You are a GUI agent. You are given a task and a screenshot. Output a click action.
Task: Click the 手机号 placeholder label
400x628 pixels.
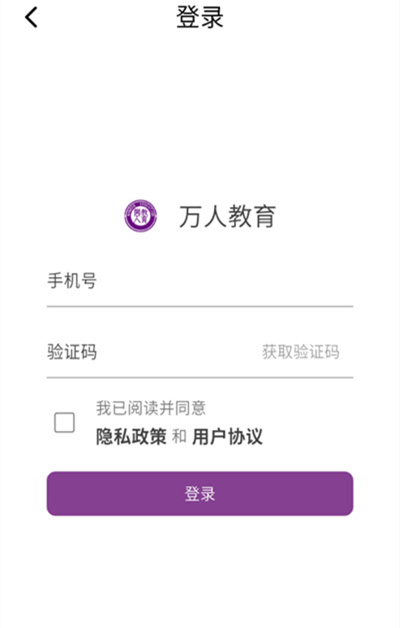click(72, 281)
